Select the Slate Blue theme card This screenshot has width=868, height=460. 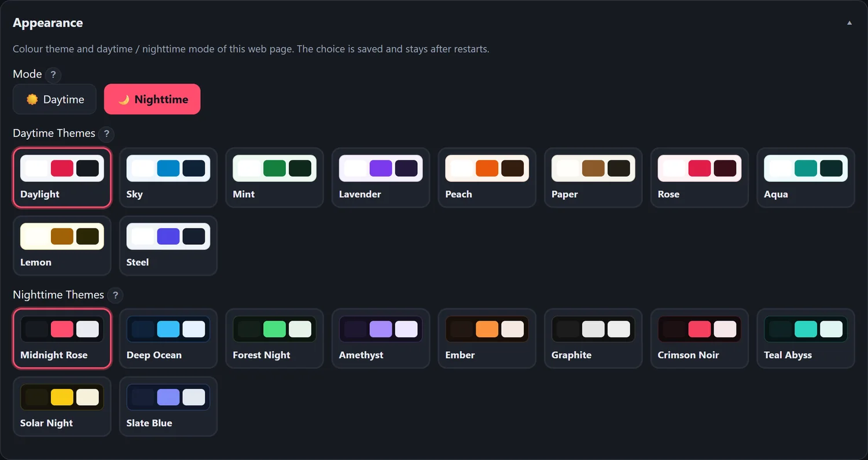click(x=168, y=407)
